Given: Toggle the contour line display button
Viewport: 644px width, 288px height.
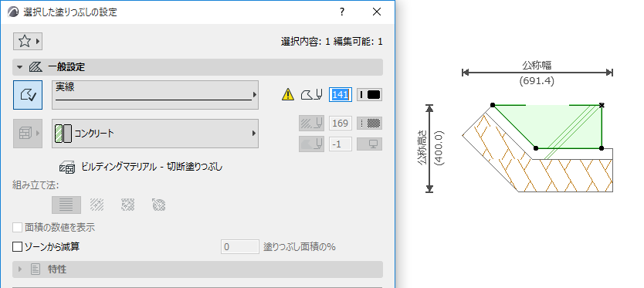Looking at the screenshot, I should (28, 95).
